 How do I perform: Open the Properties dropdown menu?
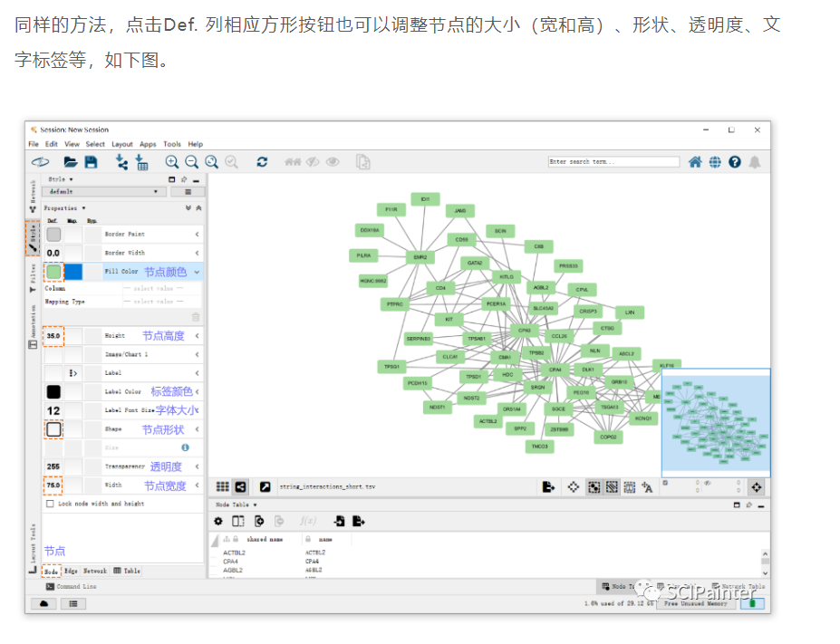[x=65, y=207]
